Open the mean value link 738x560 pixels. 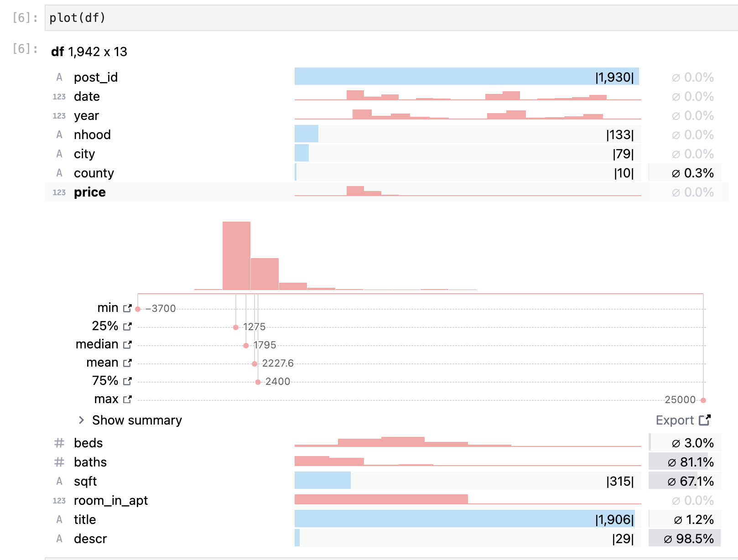coord(127,363)
